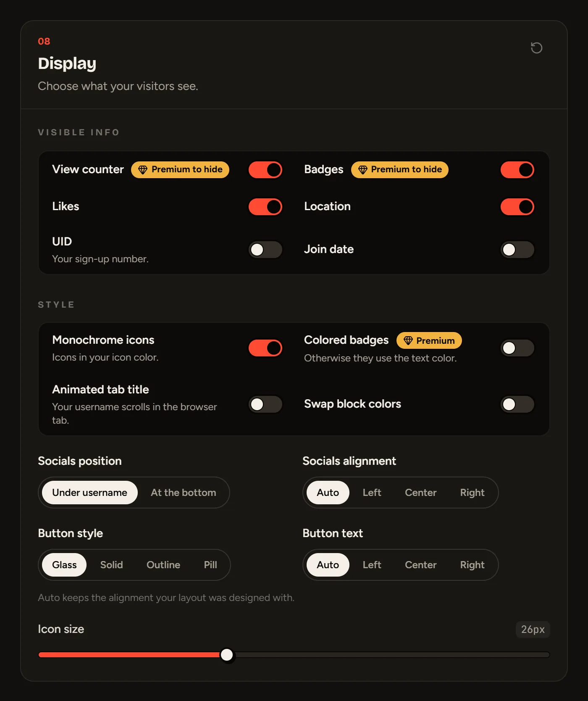Click the reset icon in Display header
This screenshot has height=701, width=588.
[x=536, y=48]
